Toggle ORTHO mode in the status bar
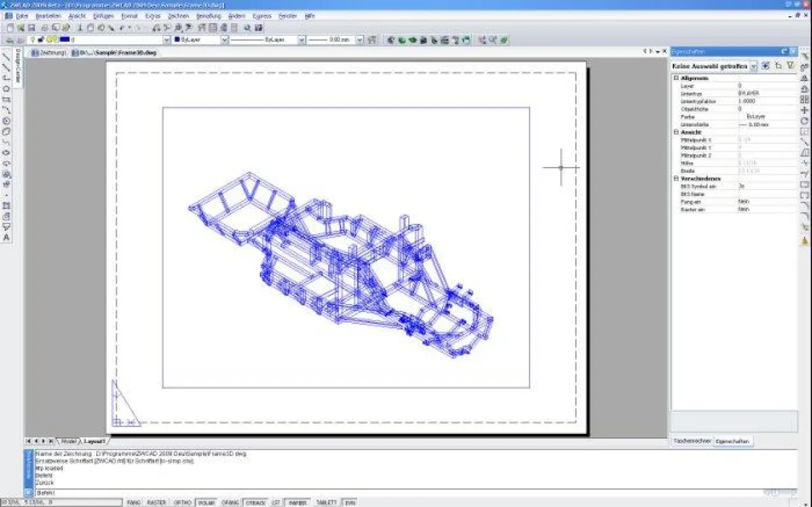This screenshot has height=507, width=812. pos(183,503)
